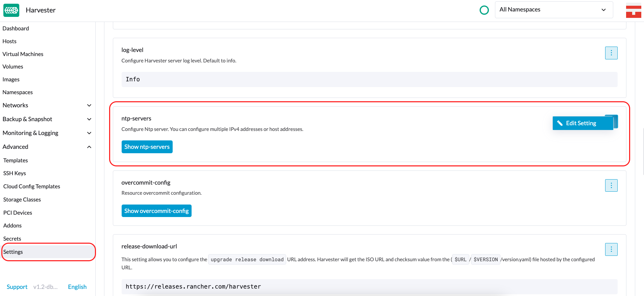This screenshot has height=296, width=644.
Task: Click the Show overcommit-config button
Action: (x=156, y=211)
